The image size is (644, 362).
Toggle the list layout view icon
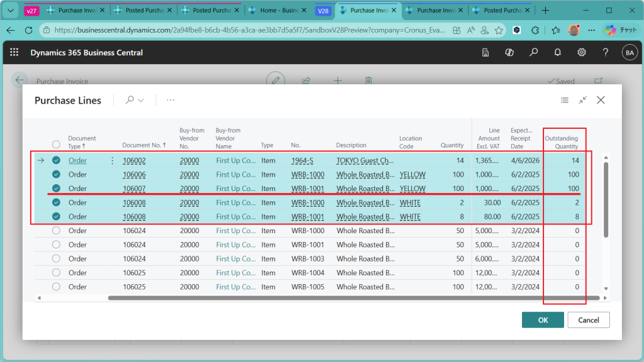[x=565, y=100]
